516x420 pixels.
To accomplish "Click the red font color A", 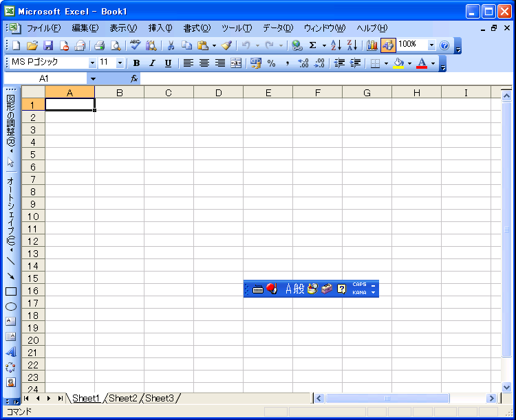I will pyautogui.click(x=422, y=63).
